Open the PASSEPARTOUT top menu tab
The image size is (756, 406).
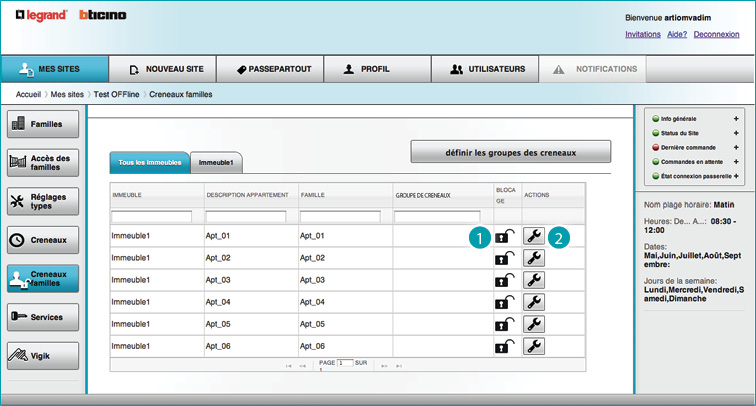[274, 69]
